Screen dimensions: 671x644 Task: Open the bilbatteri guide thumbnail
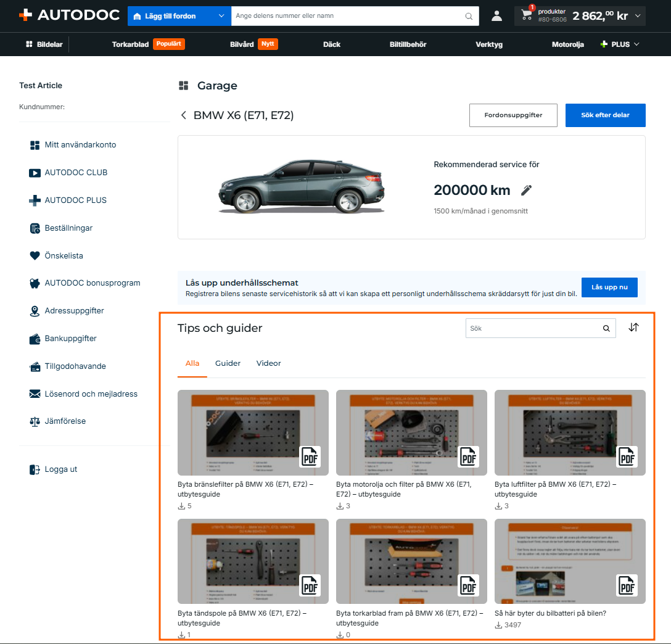point(570,561)
